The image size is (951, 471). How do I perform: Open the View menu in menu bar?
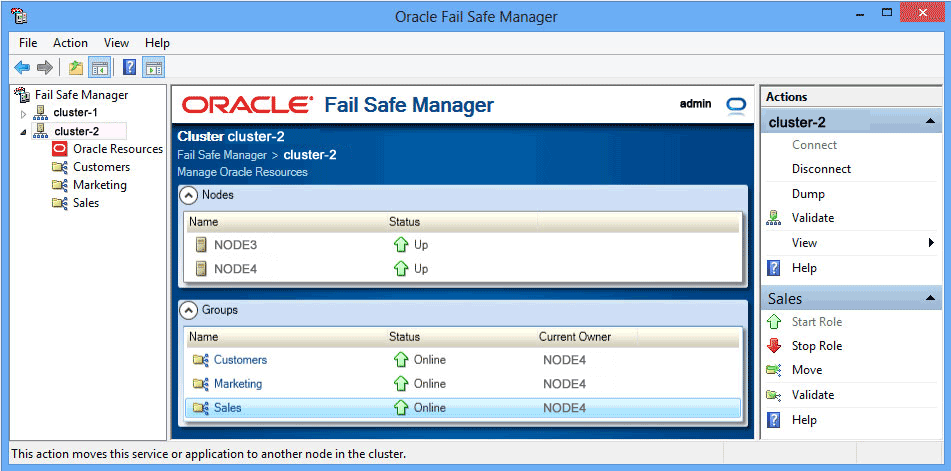pos(116,43)
